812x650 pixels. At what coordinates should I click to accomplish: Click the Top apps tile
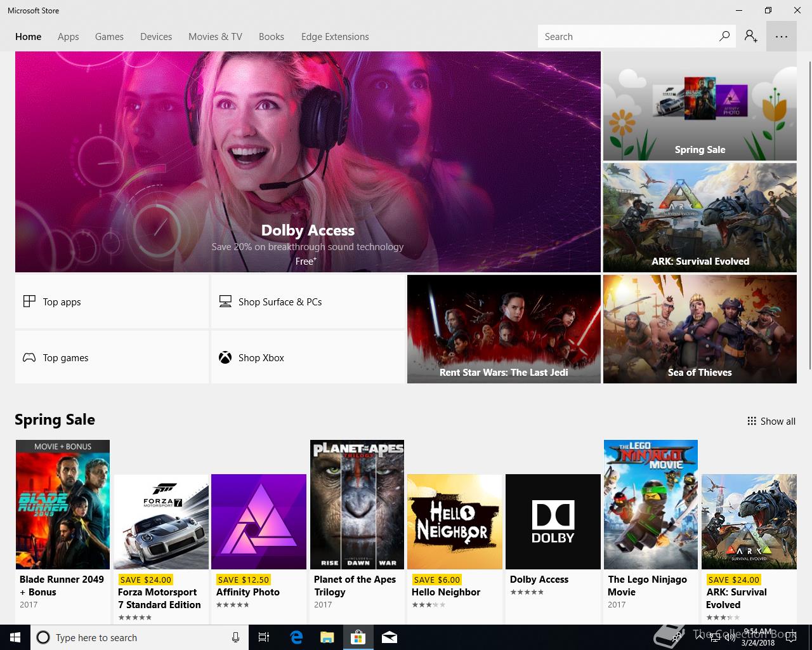(112, 302)
